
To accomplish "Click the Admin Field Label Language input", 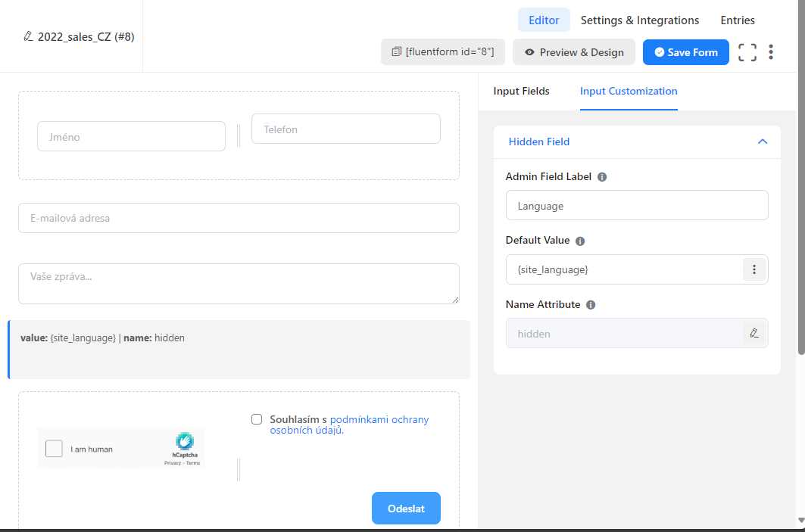I will [636, 205].
